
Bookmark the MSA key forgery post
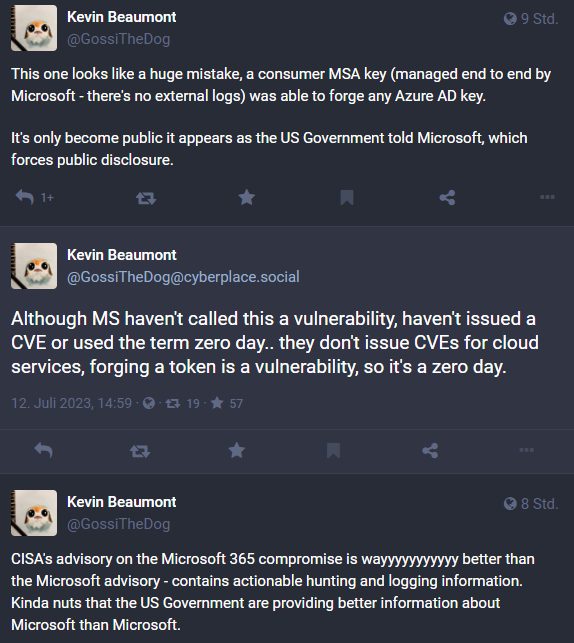tap(347, 197)
